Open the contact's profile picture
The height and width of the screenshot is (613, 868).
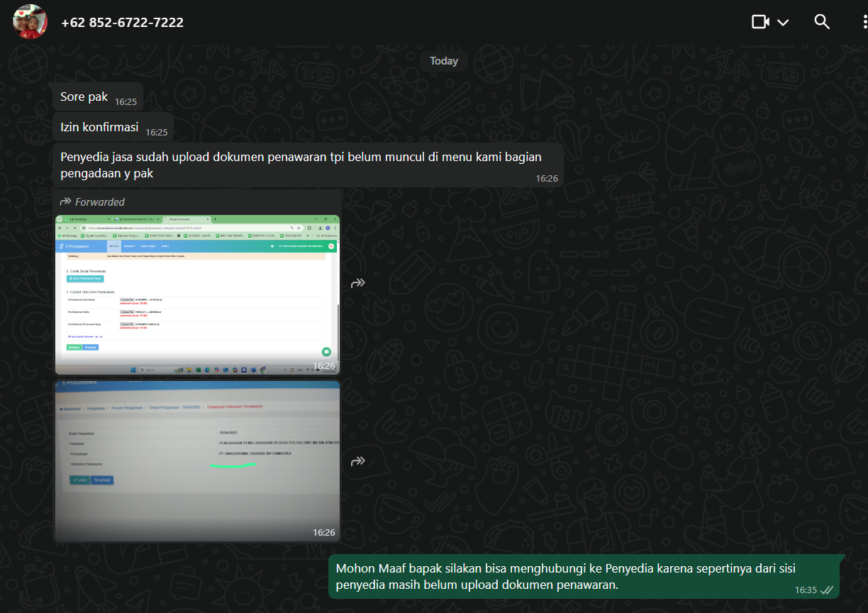[x=30, y=22]
